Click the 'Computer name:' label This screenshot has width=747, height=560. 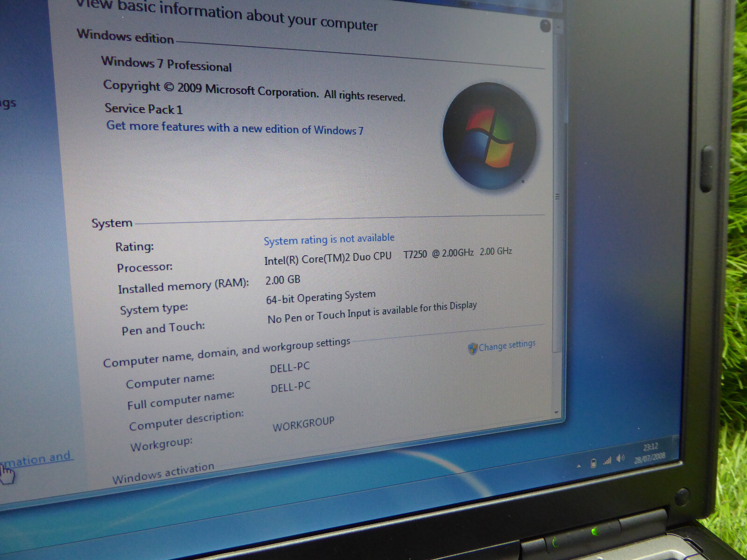[x=170, y=380]
